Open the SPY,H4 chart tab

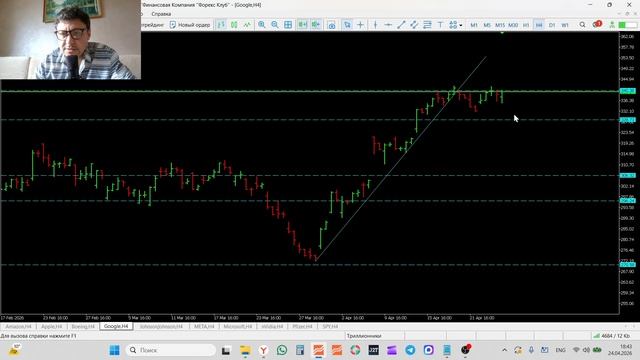coord(330,327)
